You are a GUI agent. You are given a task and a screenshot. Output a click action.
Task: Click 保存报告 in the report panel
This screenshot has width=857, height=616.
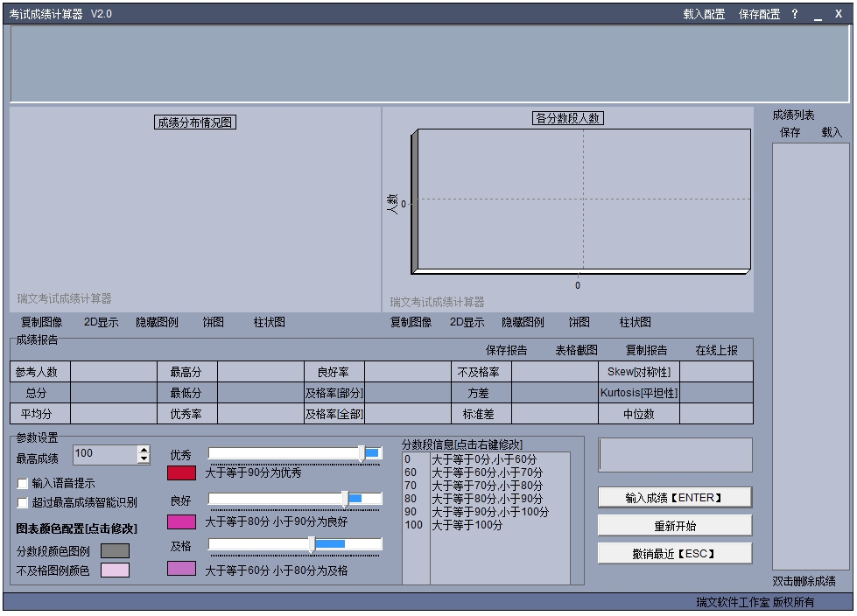(506, 350)
